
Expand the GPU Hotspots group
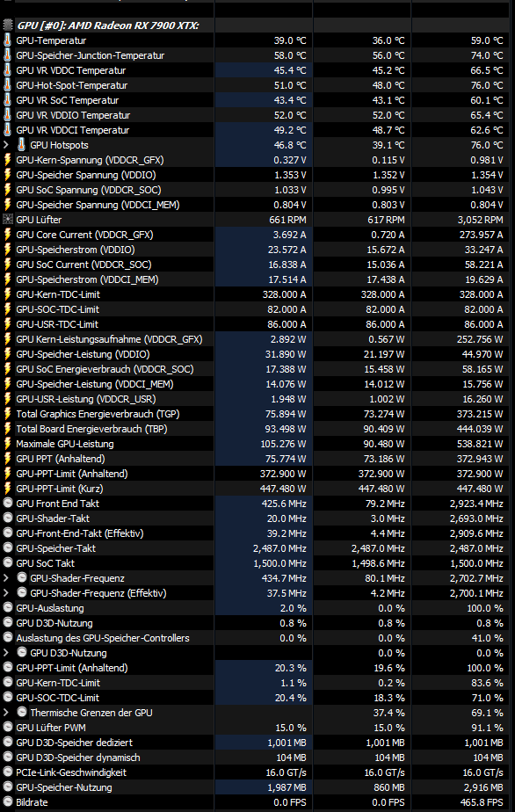(x=6, y=145)
